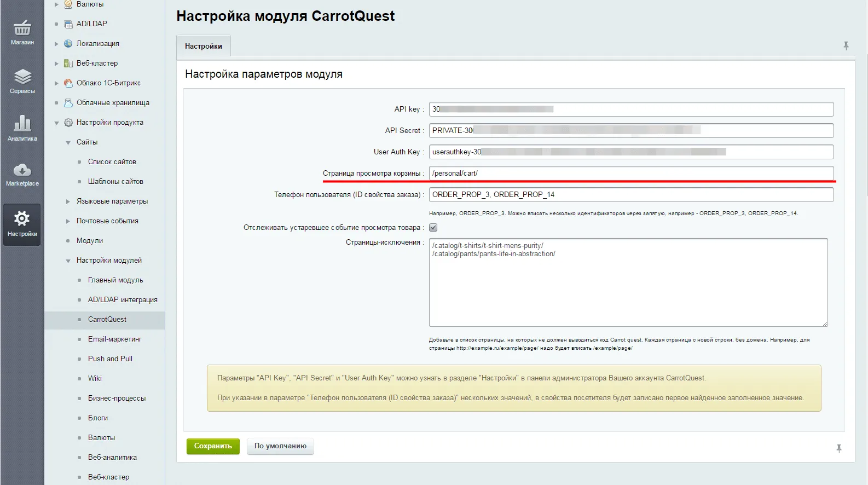
Task: Pin the tab panel using top pin icon
Action: click(846, 46)
